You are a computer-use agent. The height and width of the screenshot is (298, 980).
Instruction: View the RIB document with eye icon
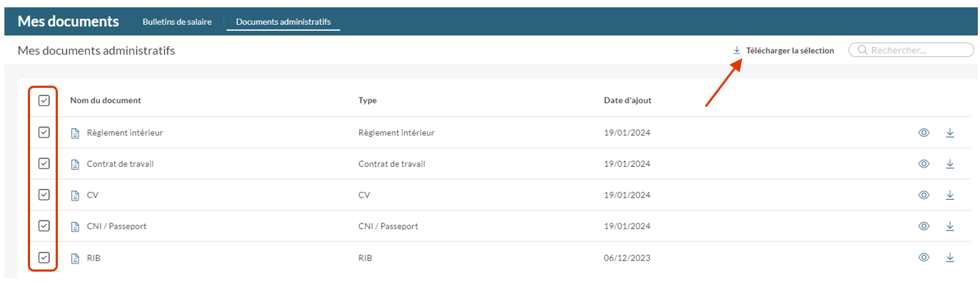tap(924, 257)
